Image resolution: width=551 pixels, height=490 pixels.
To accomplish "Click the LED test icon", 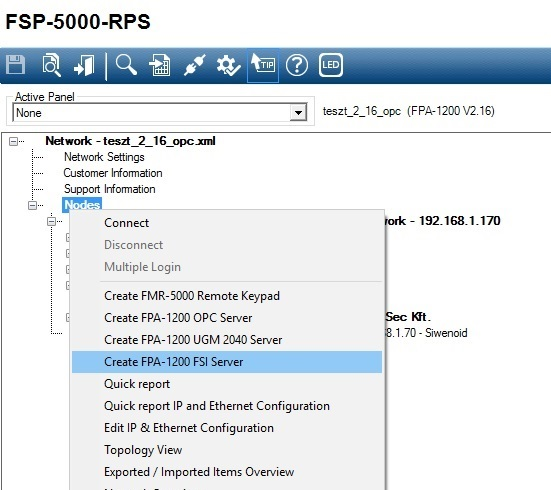I will tap(331, 65).
